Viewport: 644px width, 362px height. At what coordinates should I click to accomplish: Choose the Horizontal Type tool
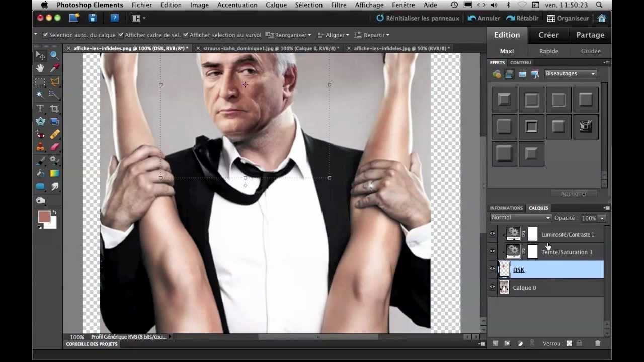[x=40, y=108]
